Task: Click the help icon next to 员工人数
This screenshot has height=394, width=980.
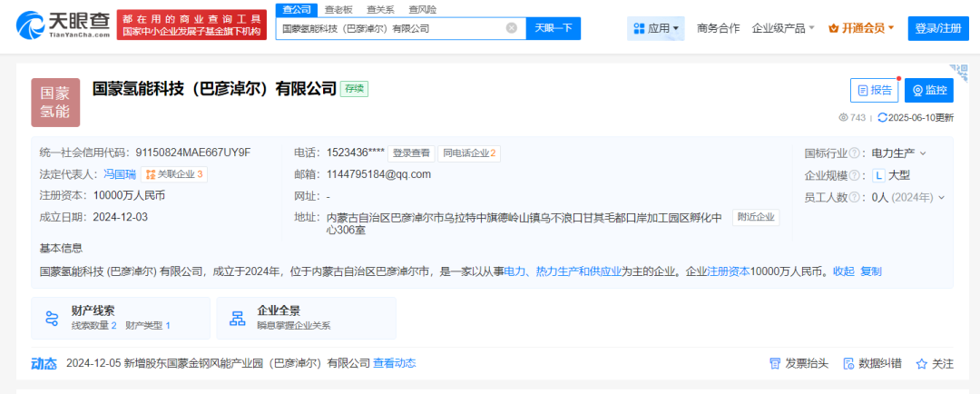Action: point(855,198)
